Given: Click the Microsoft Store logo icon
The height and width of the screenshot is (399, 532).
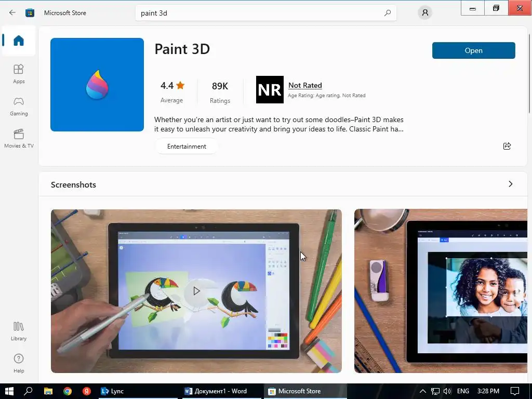Looking at the screenshot, I should [x=30, y=13].
